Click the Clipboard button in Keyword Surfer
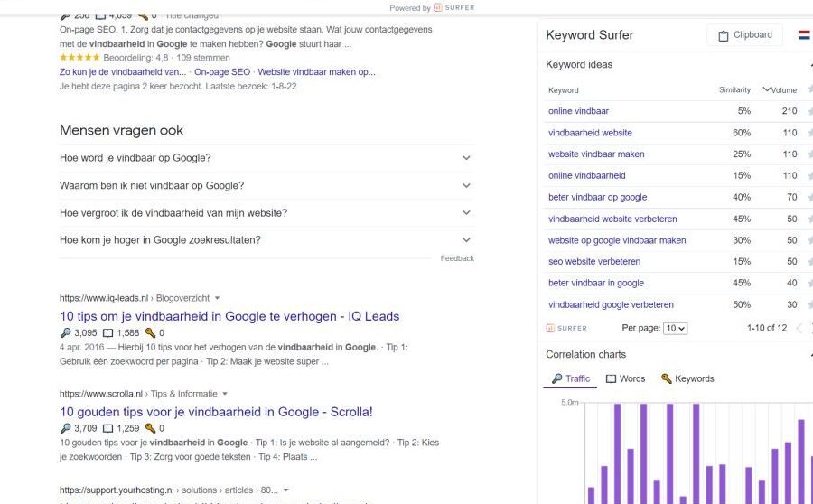This screenshot has width=813, height=504. point(744,35)
